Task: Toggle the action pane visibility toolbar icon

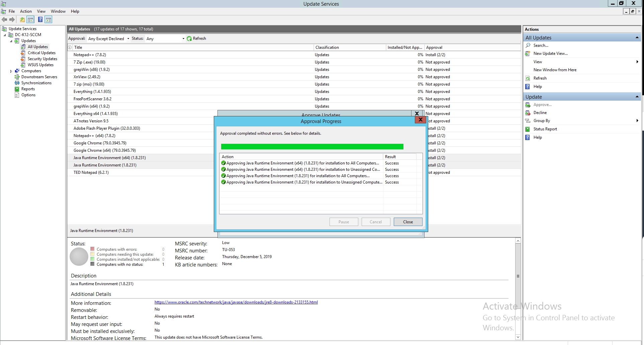Action: point(49,19)
